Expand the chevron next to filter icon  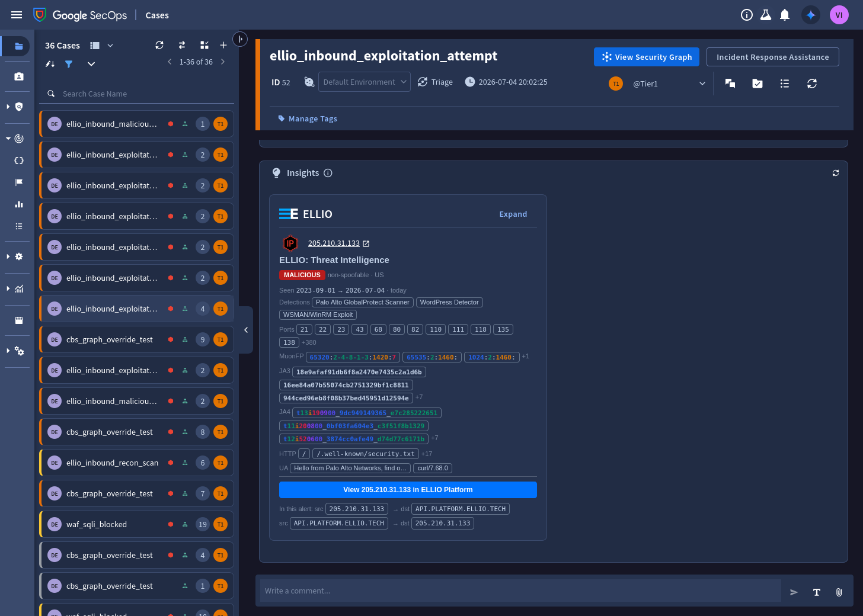(x=91, y=64)
